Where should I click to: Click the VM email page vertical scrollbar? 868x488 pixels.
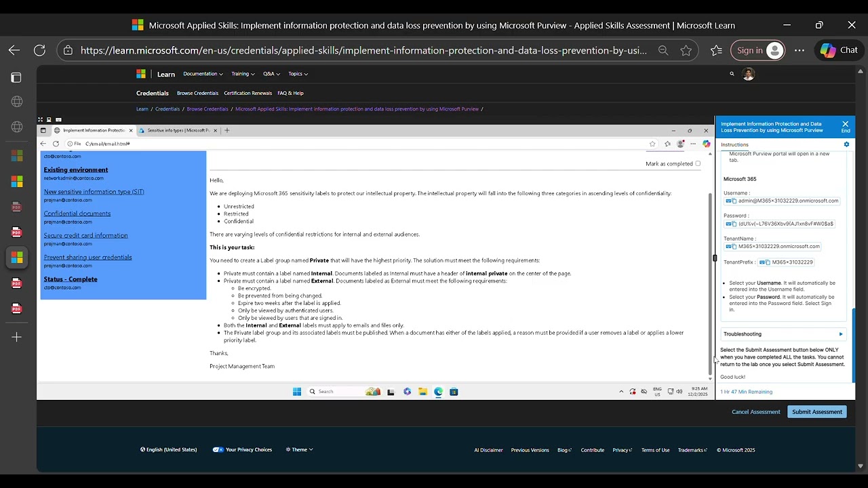(x=710, y=285)
